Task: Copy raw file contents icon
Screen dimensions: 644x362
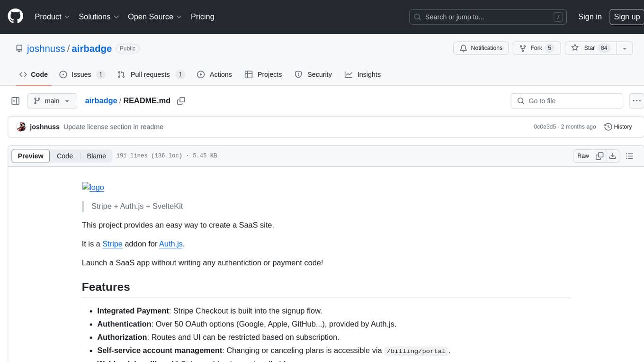Action: click(x=599, y=156)
